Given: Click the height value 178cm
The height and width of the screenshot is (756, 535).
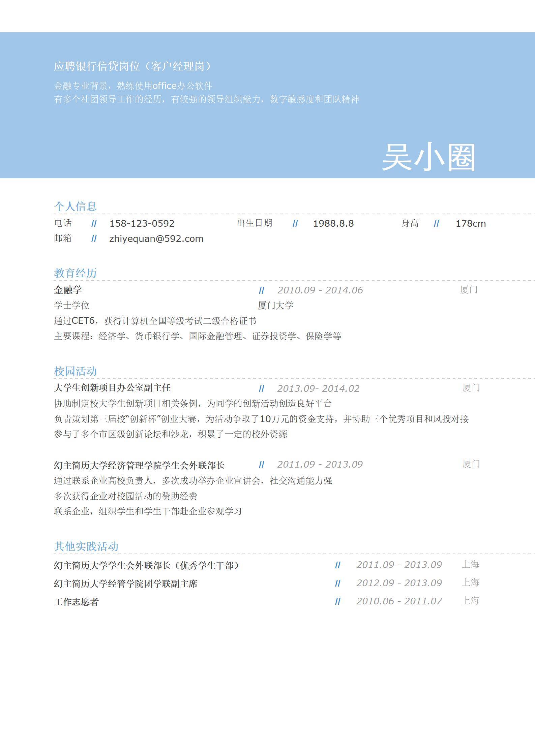Looking at the screenshot, I should (x=470, y=223).
